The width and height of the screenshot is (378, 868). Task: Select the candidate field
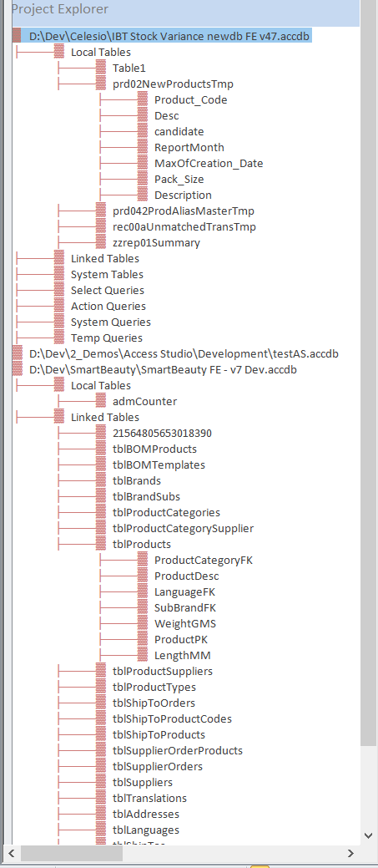pyautogui.click(x=179, y=132)
